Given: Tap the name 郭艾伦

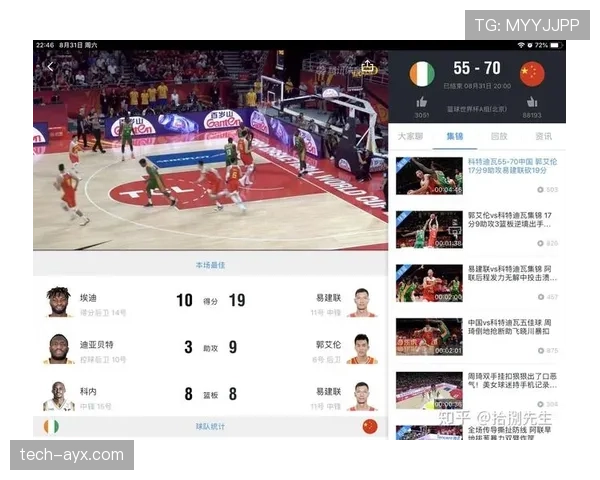Looking at the screenshot, I should [328, 344].
